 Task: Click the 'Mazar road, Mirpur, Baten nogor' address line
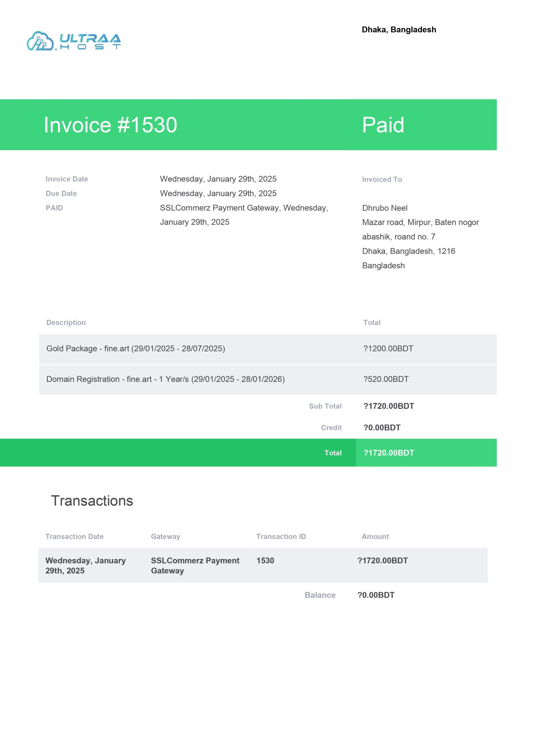click(x=420, y=223)
